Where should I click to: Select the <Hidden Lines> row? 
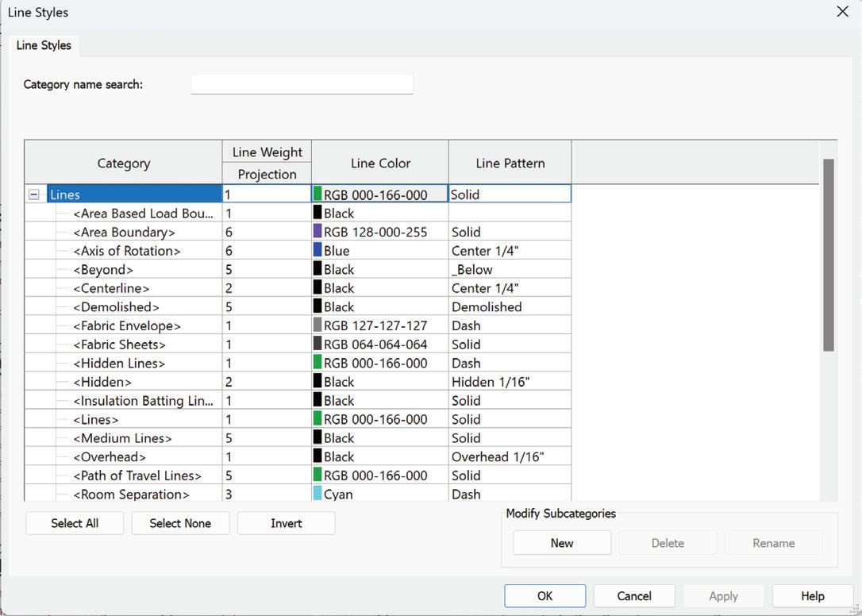coord(119,363)
